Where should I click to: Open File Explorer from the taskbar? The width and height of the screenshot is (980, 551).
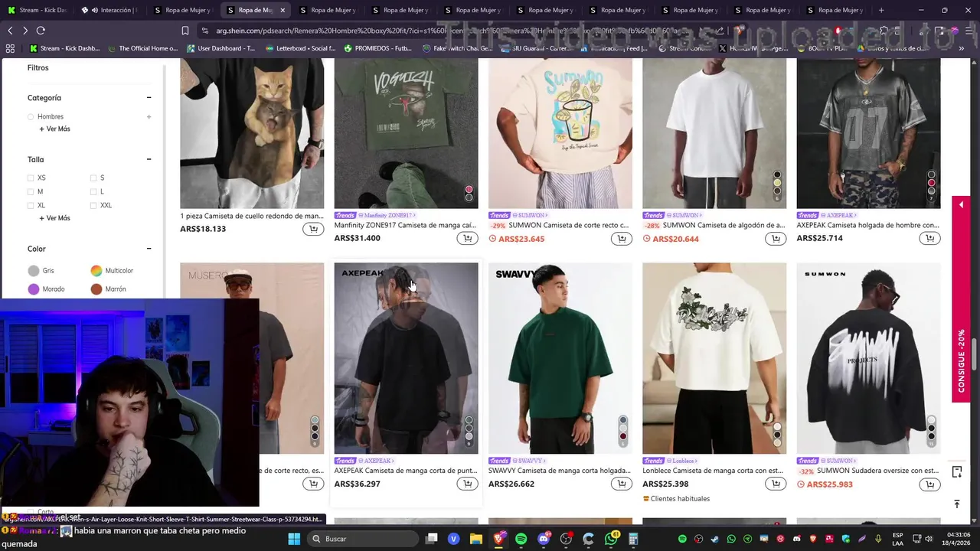476,539
